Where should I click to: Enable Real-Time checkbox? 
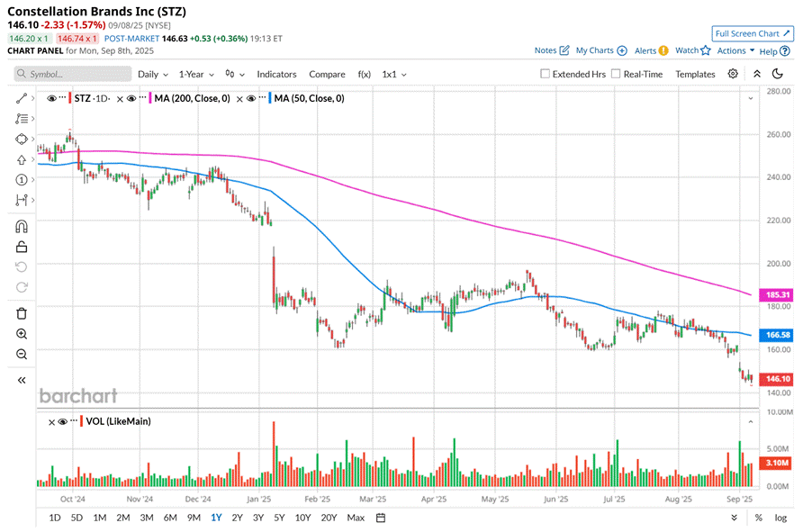pyautogui.click(x=616, y=74)
